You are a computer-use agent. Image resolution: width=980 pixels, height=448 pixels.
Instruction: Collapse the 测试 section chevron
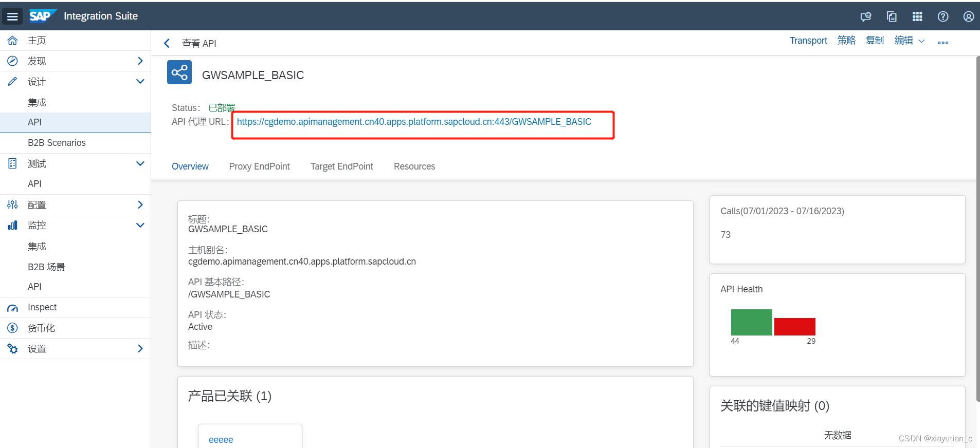(x=140, y=163)
